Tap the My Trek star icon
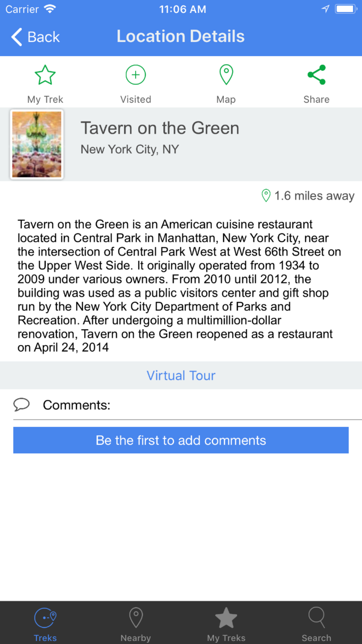The image size is (362, 644). coord(45,75)
